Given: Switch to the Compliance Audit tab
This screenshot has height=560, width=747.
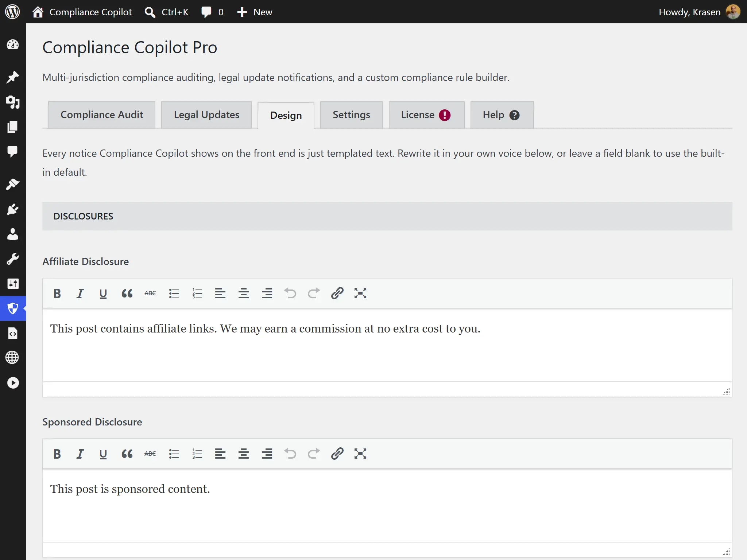Looking at the screenshot, I should tap(102, 115).
